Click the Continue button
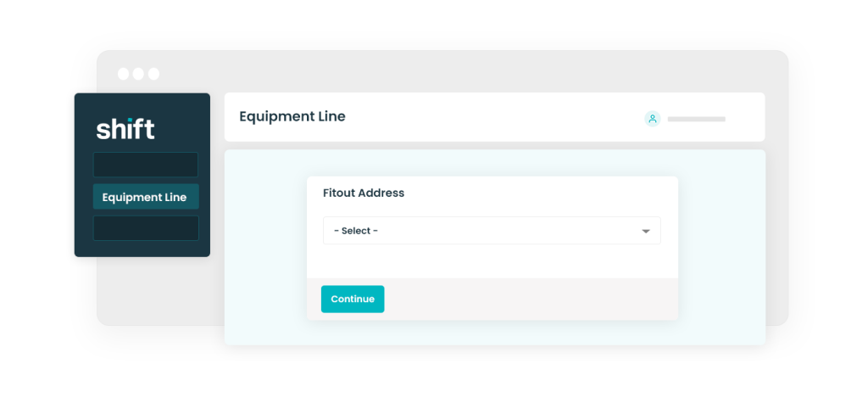This screenshot has width=868, height=409. tap(353, 300)
